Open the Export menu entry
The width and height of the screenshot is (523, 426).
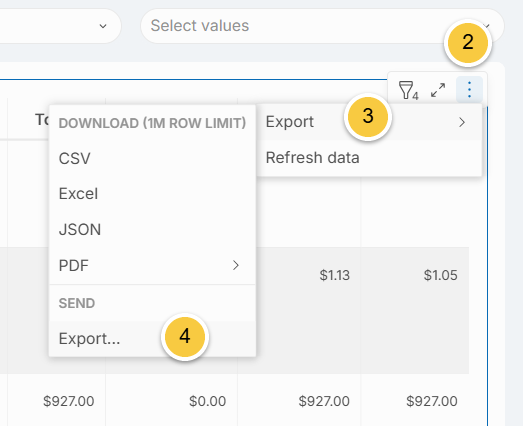[369, 122]
